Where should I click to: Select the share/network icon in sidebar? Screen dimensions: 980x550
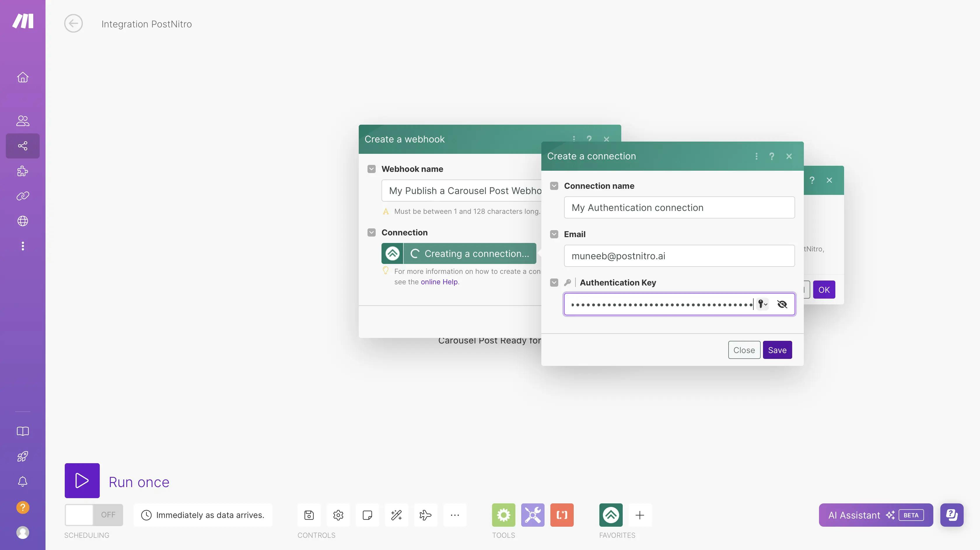[23, 146]
